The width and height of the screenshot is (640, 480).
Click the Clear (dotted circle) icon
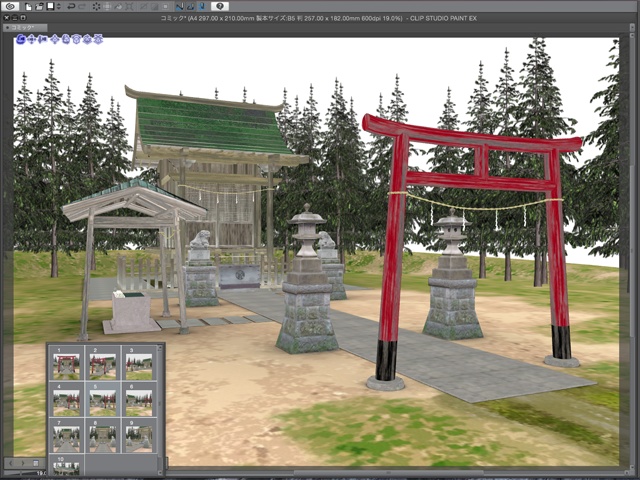coord(96,7)
